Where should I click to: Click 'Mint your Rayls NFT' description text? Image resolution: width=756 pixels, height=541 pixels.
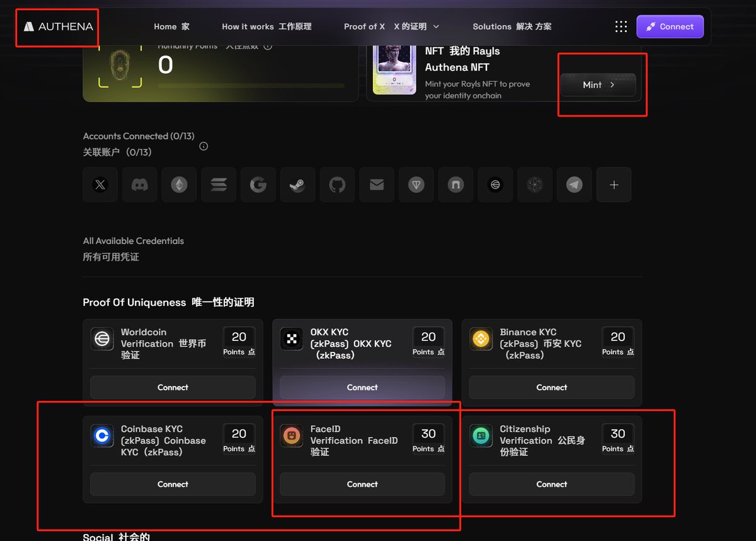pos(478,90)
